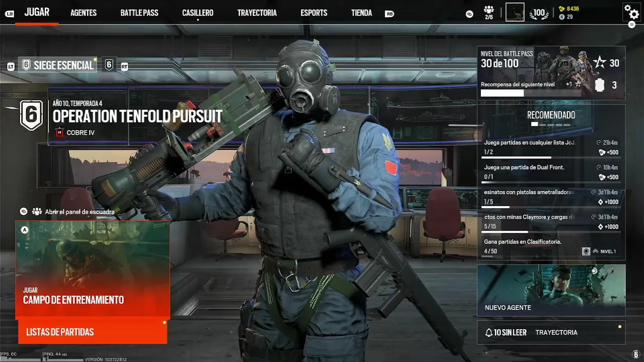The width and height of the screenshot is (644, 362).
Task: Click the A button icon on training card
Action: click(24, 230)
